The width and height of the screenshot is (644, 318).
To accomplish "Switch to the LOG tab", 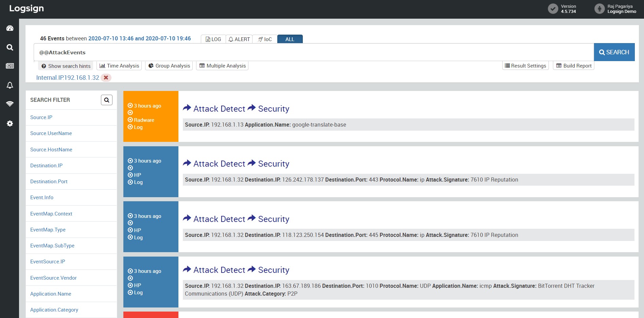I will pos(213,39).
